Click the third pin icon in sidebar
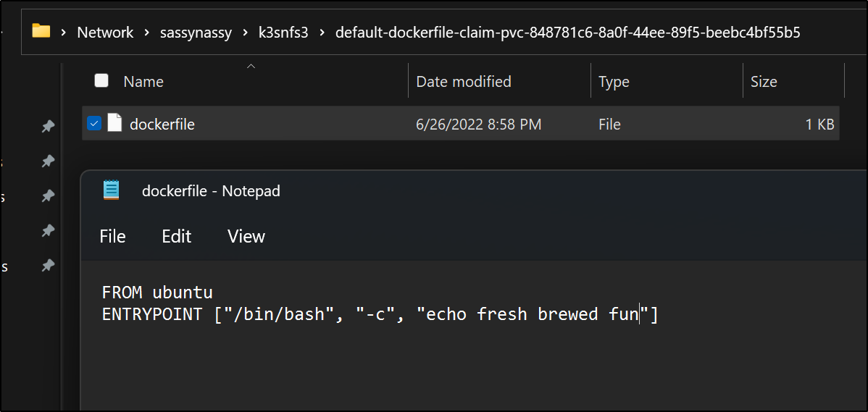The height and width of the screenshot is (412, 868). (48, 196)
